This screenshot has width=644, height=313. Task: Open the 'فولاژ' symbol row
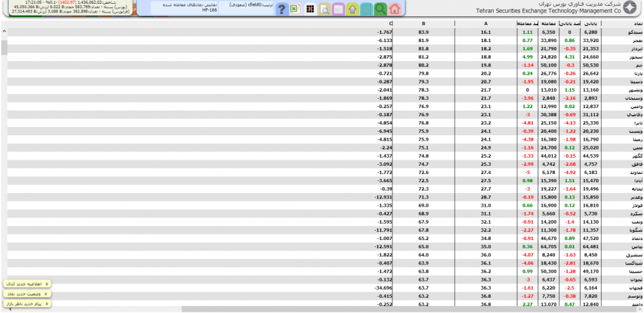(623, 206)
